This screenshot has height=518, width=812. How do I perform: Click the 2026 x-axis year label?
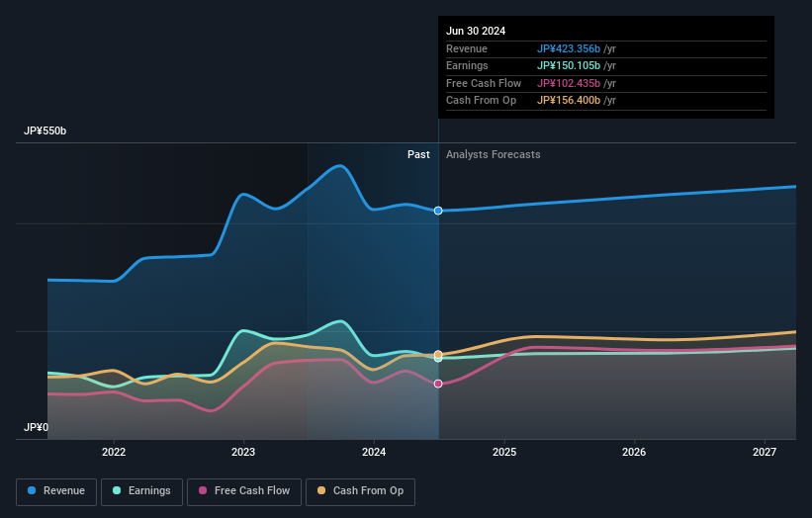pos(633,452)
